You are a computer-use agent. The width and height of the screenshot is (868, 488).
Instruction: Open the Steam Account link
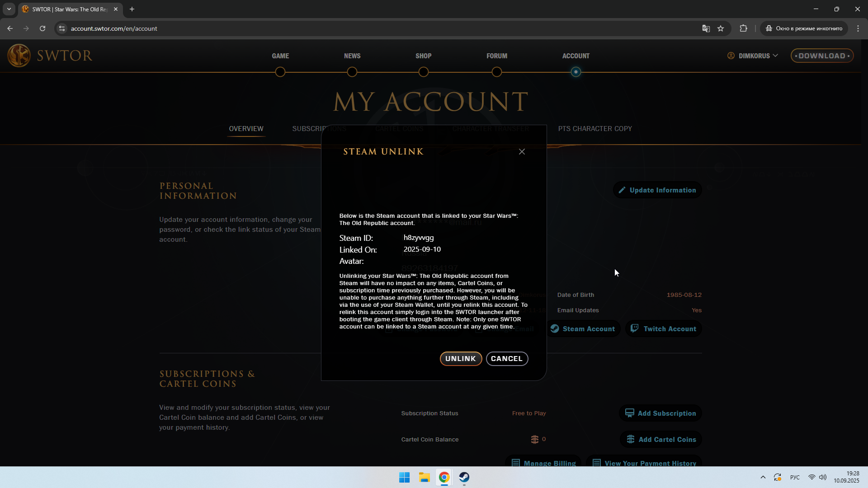coord(583,329)
